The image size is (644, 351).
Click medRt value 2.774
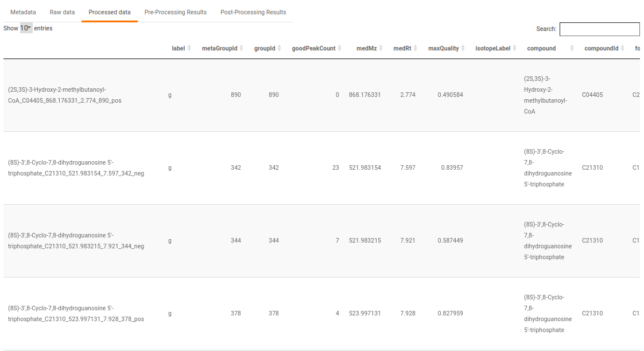(408, 95)
